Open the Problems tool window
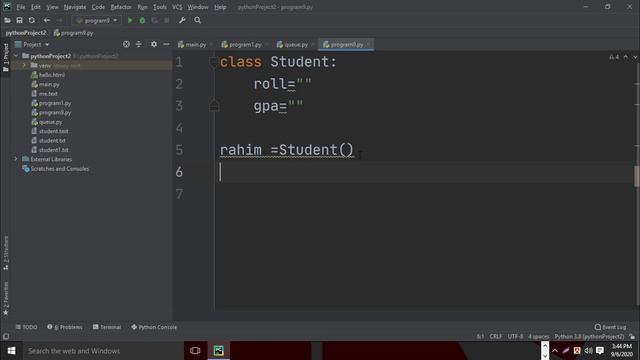Screen dimensions: 640x360 click(64, 327)
